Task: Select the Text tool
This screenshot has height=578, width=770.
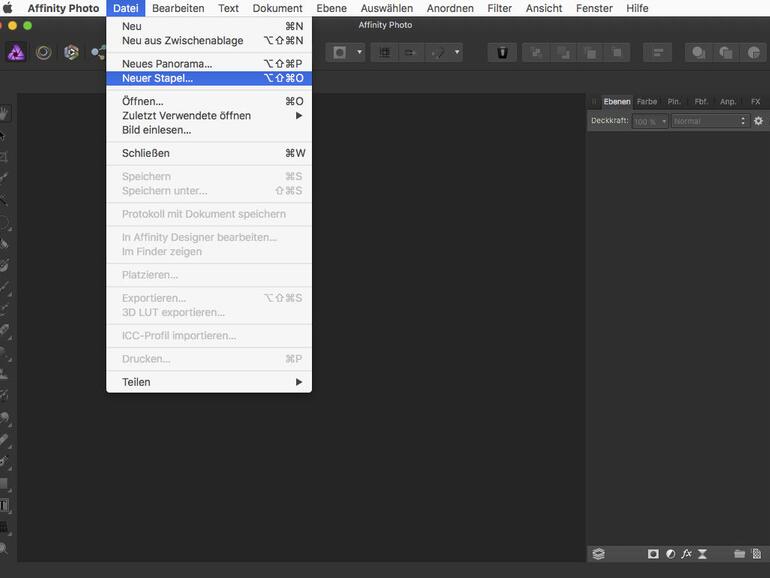Action: tap(4, 505)
